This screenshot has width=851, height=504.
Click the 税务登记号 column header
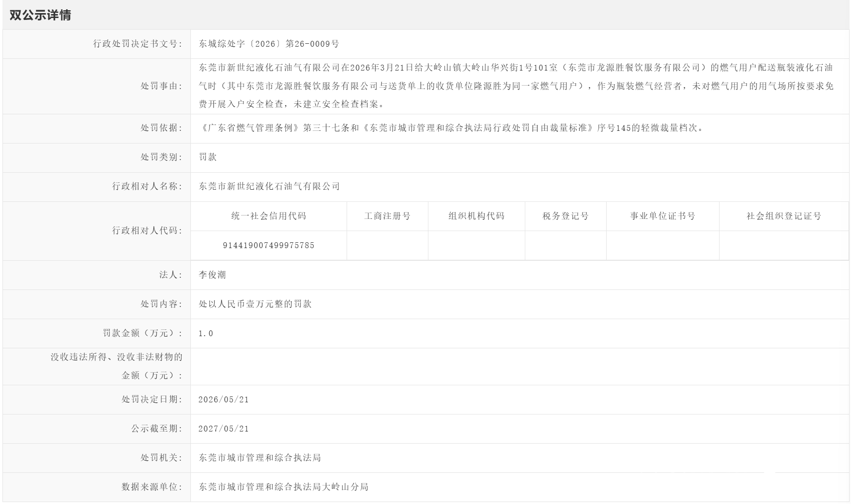(x=566, y=216)
